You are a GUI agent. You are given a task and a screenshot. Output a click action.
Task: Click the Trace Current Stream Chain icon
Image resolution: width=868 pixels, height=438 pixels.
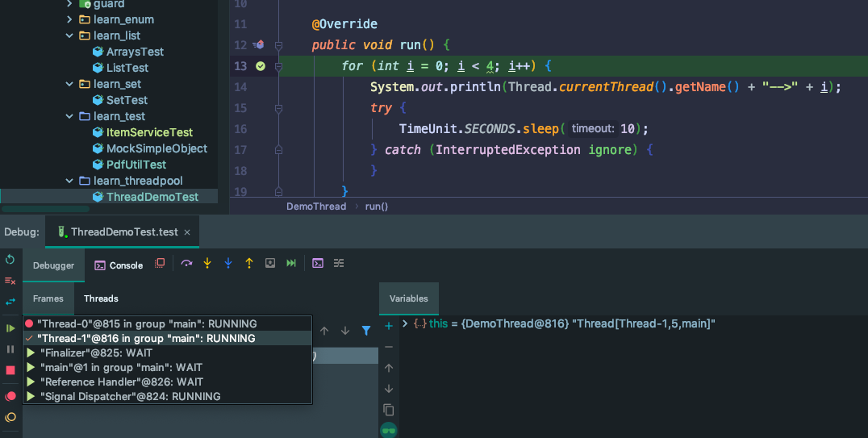[x=339, y=263]
